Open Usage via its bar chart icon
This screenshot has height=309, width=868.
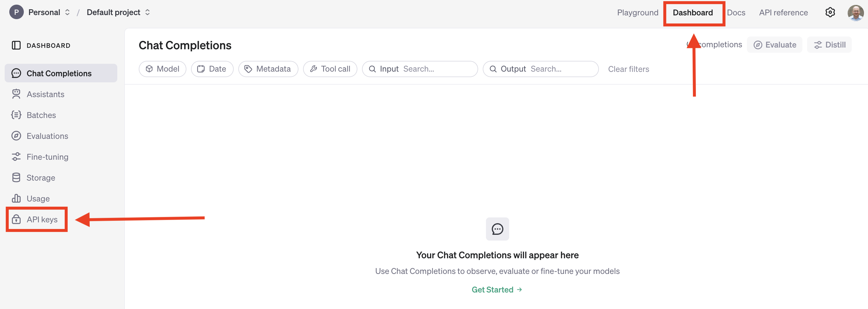[16, 199]
